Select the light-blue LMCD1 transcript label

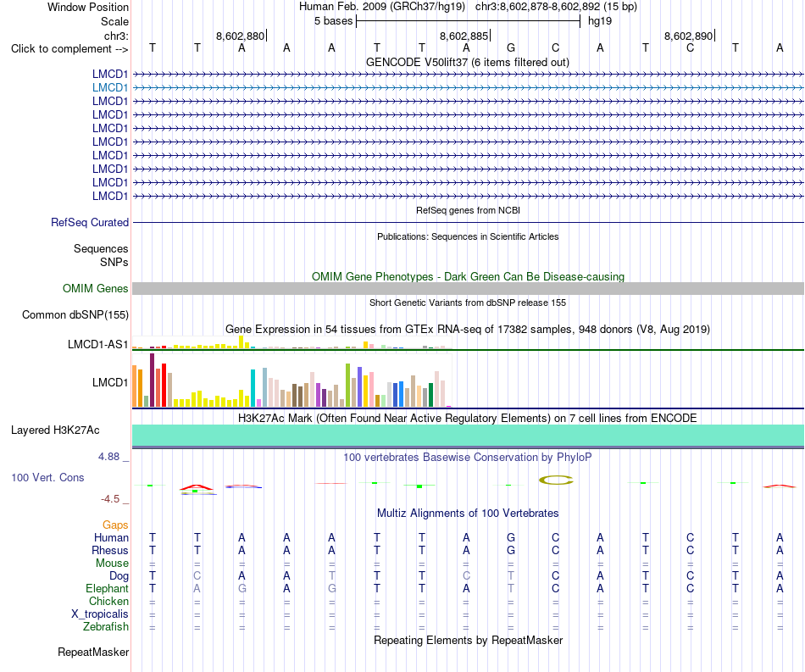pyautogui.click(x=110, y=88)
